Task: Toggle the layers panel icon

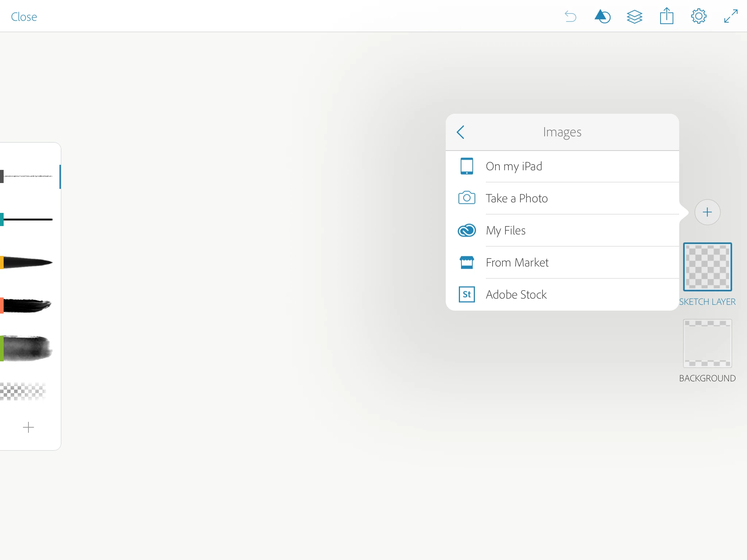Action: (634, 16)
